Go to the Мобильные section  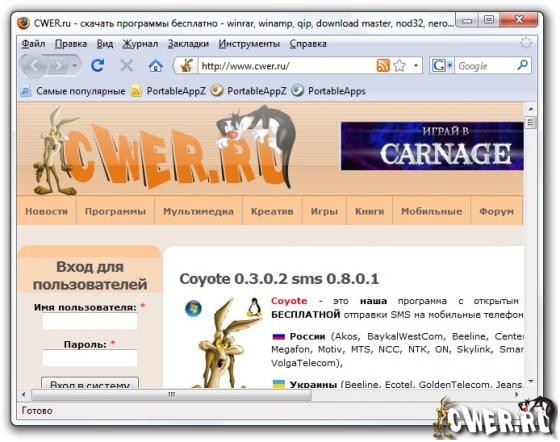coord(431,211)
